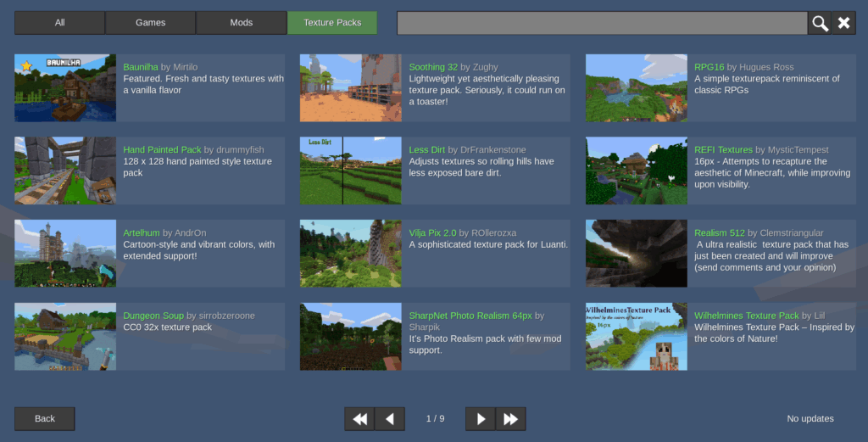Open the Mods tab
Viewport: 868px width, 442px height.
pyautogui.click(x=241, y=23)
